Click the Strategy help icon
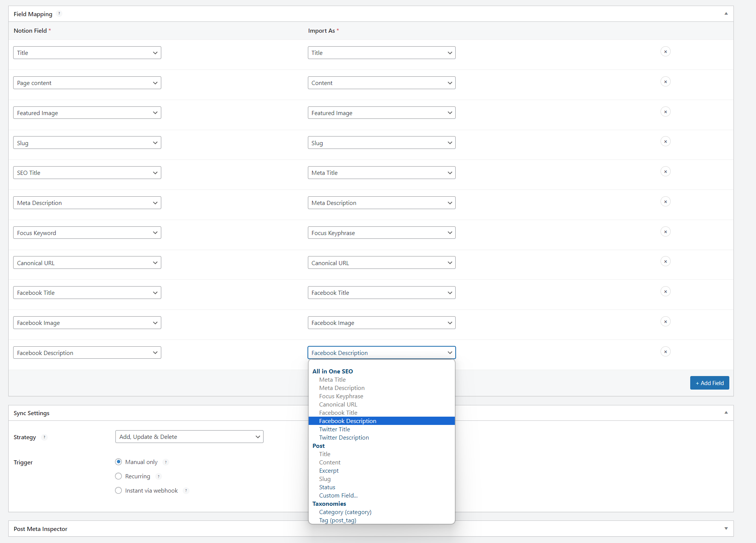This screenshot has width=756, height=543. tap(44, 437)
